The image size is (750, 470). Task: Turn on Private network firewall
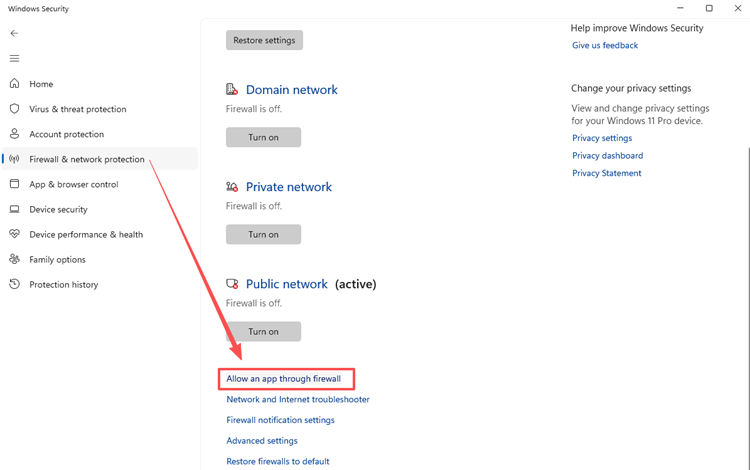coord(263,234)
